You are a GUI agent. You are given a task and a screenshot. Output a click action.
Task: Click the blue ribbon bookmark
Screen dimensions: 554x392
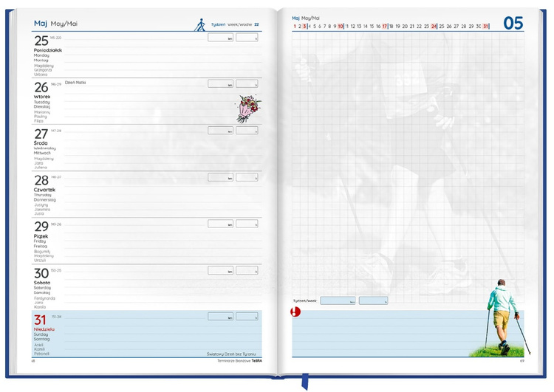click(x=304, y=382)
